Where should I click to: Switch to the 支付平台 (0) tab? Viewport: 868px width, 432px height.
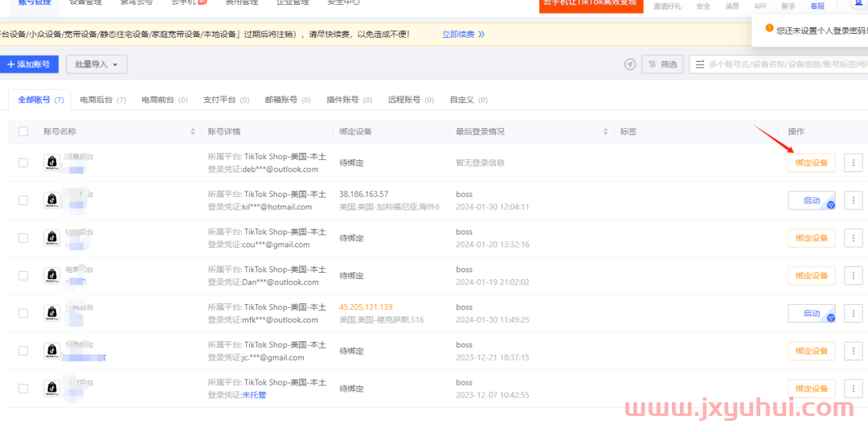(x=226, y=101)
